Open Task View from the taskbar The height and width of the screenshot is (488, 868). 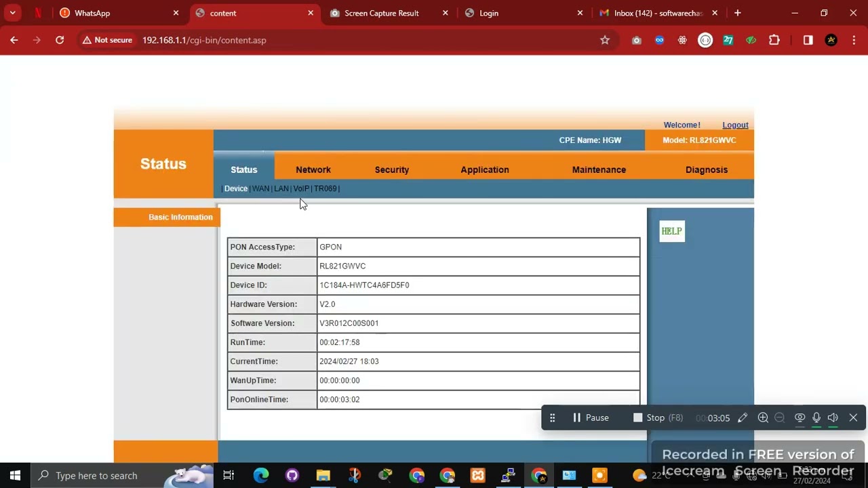tap(229, 475)
